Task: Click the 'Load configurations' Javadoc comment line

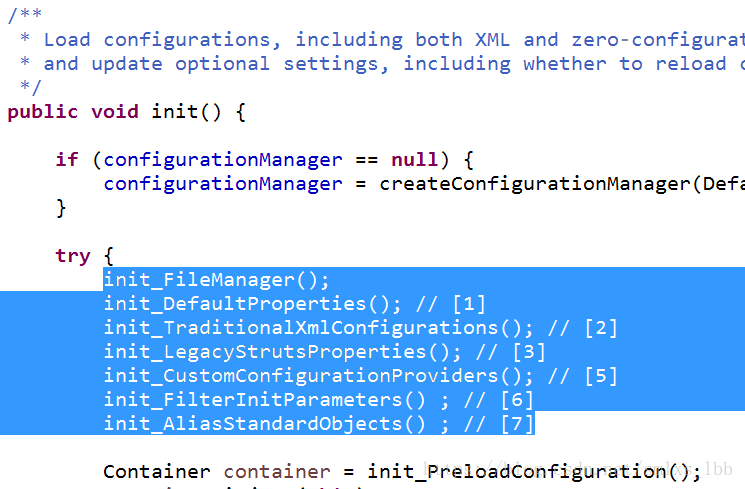Action: pyautogui.click(x=380, y=40)
